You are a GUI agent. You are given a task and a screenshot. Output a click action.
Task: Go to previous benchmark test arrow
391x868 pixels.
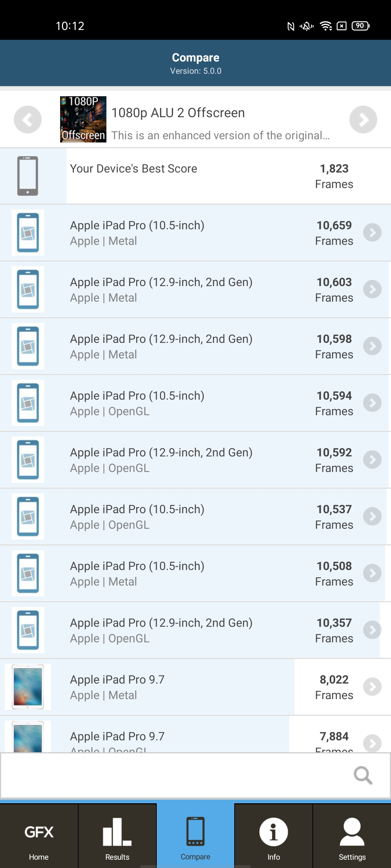[x=28, y=119]
